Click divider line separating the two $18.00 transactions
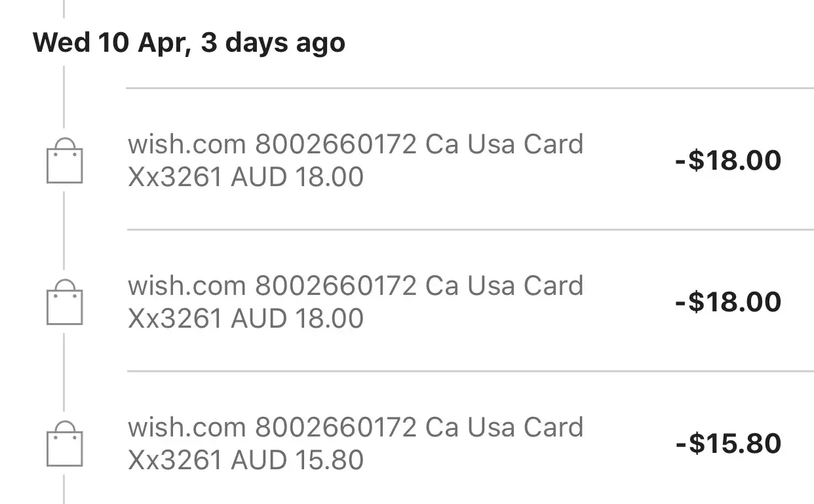Image resolution: width=814 pixels, height=504 pixels. point(469,229)
